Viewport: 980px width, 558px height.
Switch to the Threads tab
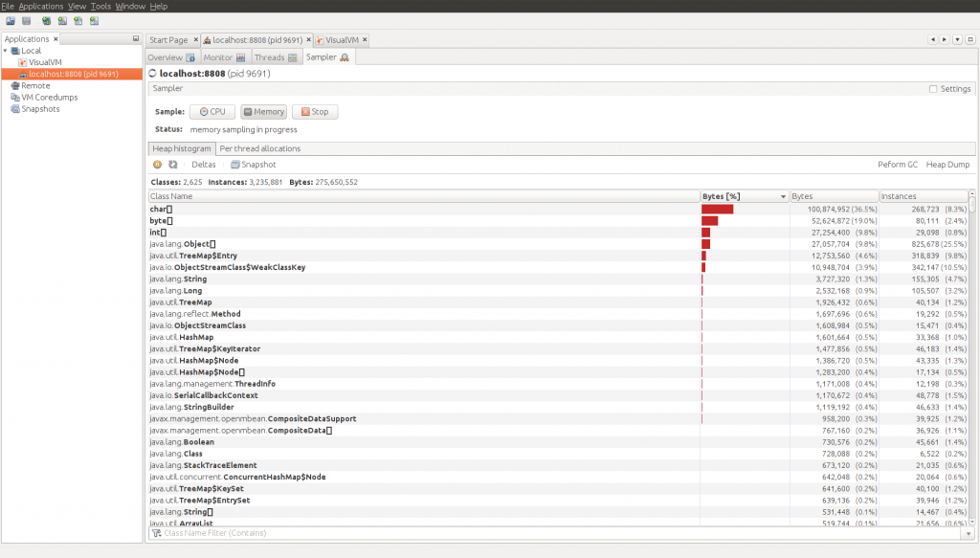coord(276,57)
